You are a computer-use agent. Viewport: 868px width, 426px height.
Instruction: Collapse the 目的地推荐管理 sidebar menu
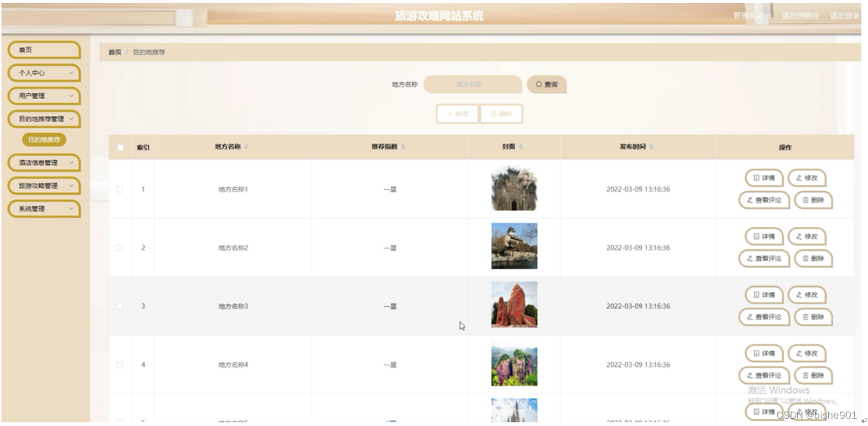point(44,119)
